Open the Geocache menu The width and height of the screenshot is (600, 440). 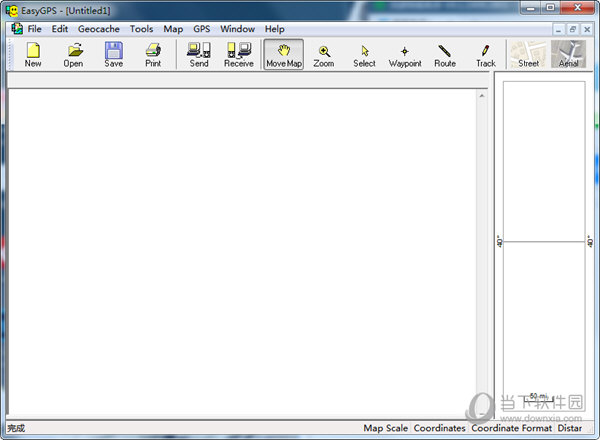pyautogui.click(x=99, y=29)
